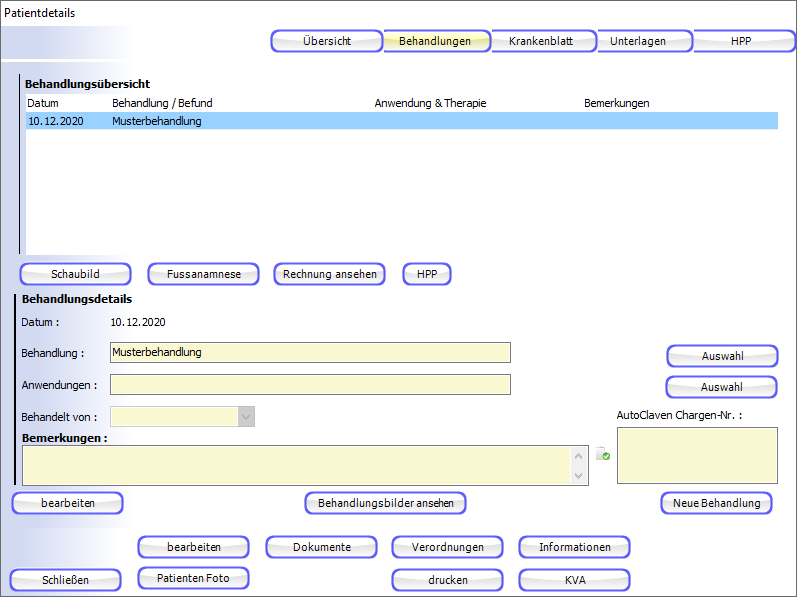The image size is (797, 597).
Task: Select the Behandlungen tab
Action: point(435,41)
